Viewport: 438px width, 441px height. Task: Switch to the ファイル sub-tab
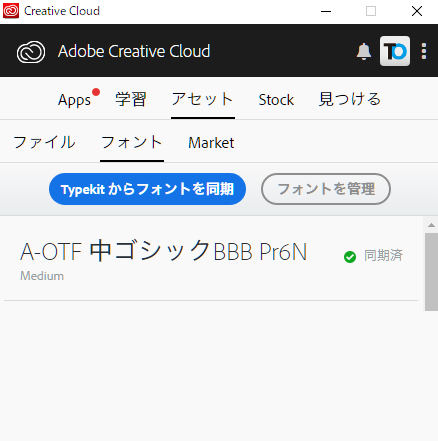click(44, 143)
